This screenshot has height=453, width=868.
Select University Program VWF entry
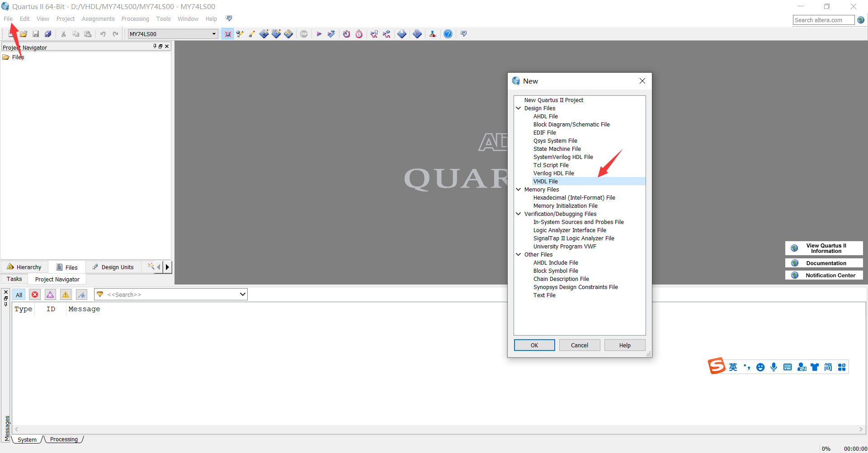[565, 246]
